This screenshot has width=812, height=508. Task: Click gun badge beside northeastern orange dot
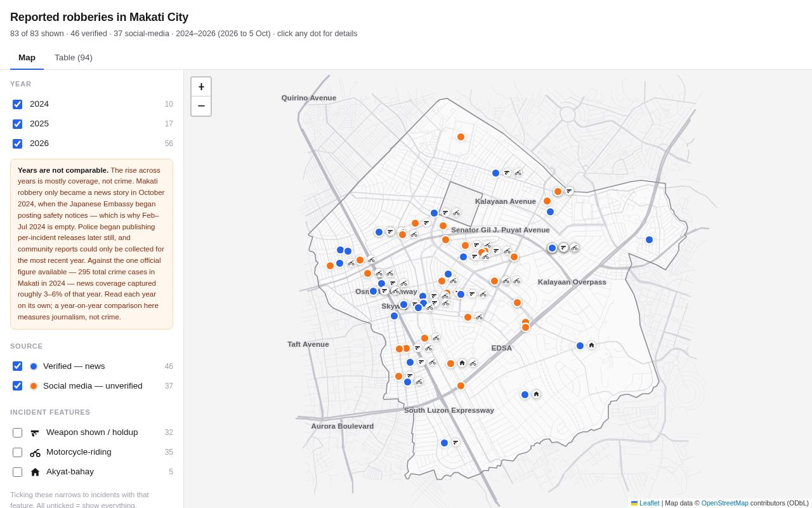(x=569, y=191)
